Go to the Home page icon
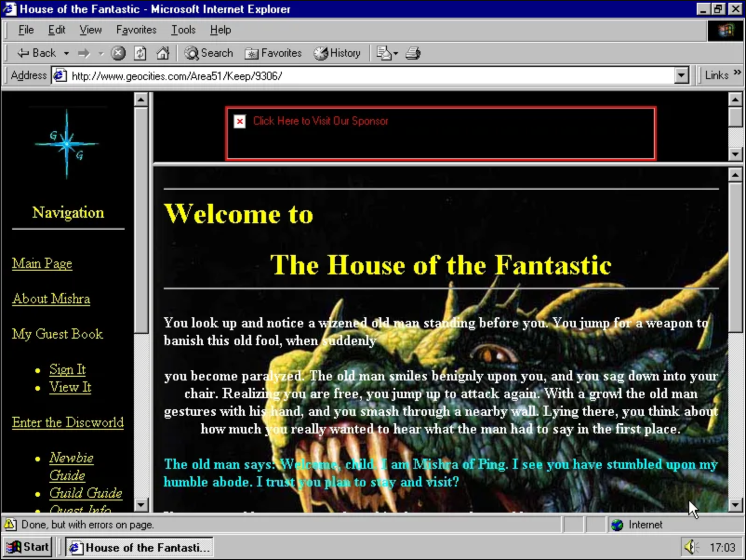Viewport: 746px width, 560px height. click(x=162, y=53)
